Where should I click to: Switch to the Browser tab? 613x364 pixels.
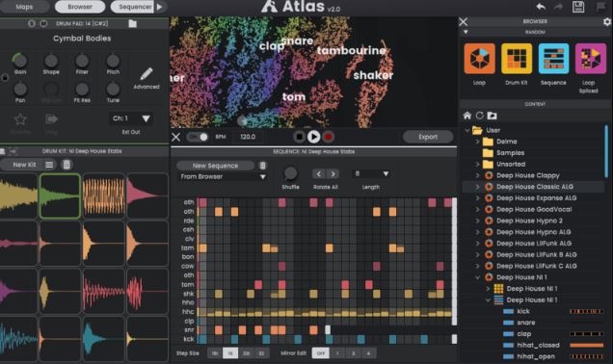[80, 7]
